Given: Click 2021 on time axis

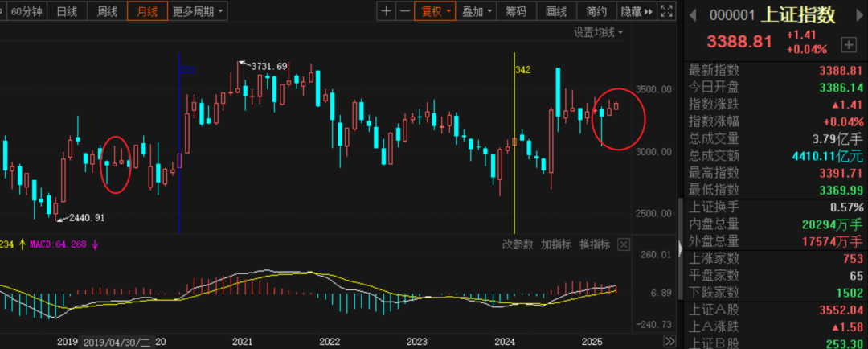Looking at the screenshot, I should (243, 342).
